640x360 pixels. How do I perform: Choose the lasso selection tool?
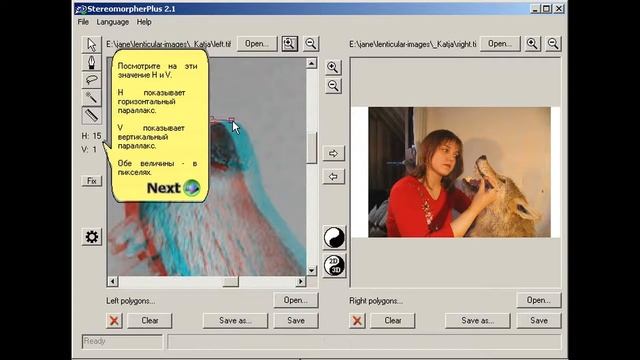click(x=91, y=80)
